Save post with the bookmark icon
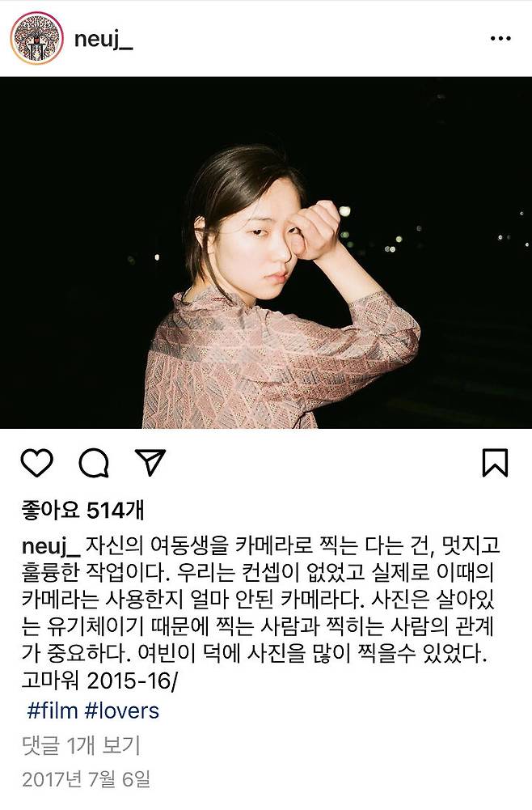The width and height of the screenshot is (532, 810). click(x=495, y=462)
